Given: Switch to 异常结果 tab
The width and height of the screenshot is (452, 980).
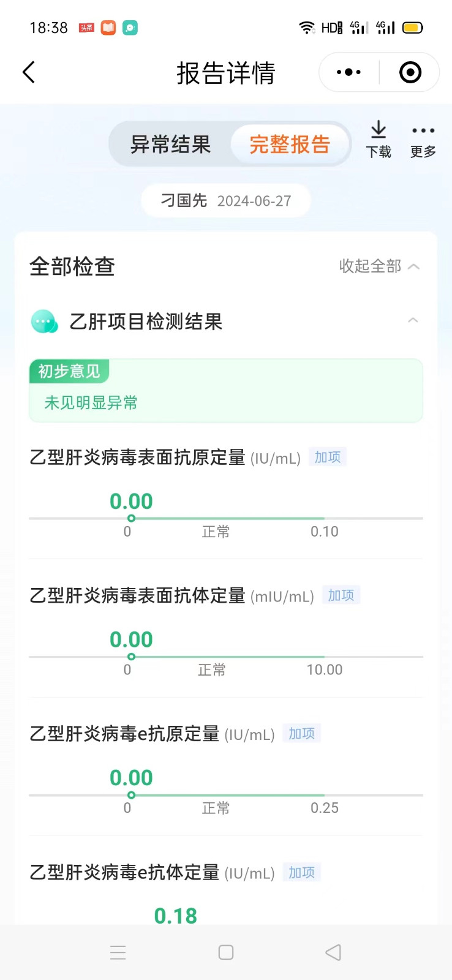Looking at the screenshot, I should (x=170, y=145).
